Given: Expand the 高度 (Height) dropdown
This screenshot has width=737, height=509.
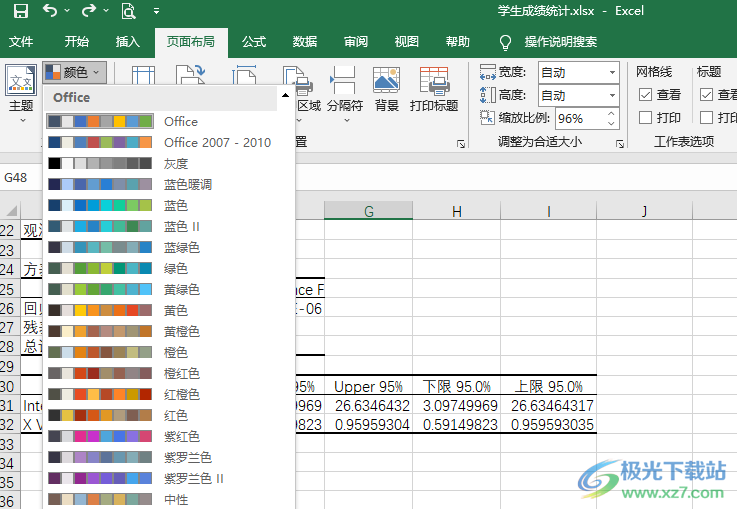Looking at the screenshot, I should click(612, 96).
